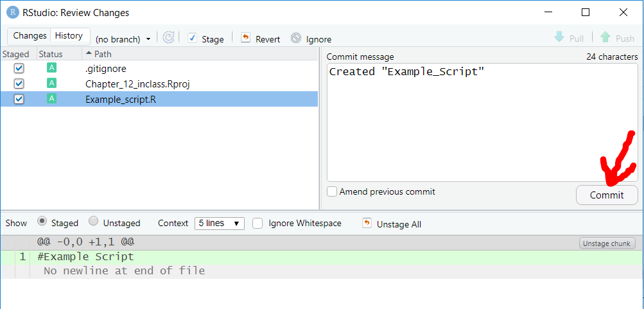Select the Changes tab
The image size is (644, 309).
[x=30, y=36]
